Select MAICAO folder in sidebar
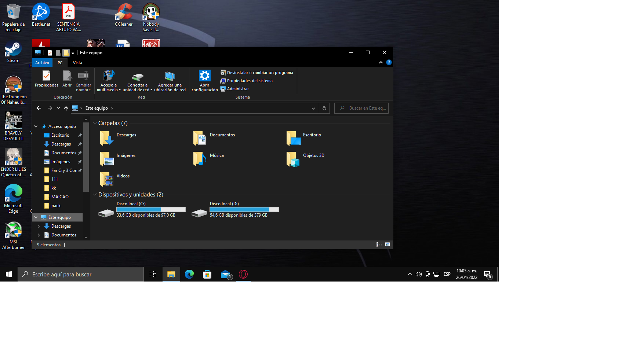Viewport: 644px width, 342px height. click(60, 197)
